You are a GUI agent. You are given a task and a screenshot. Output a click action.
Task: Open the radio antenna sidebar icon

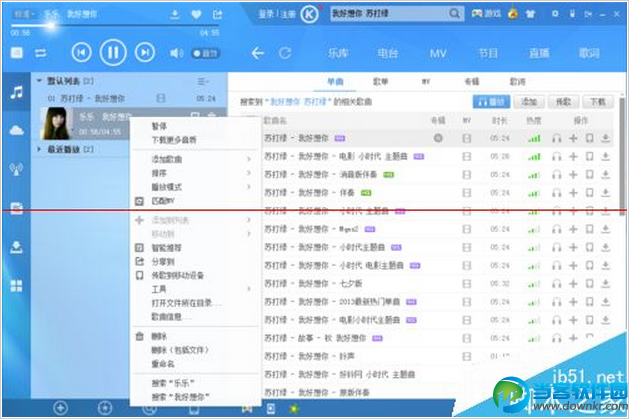(x=16, y=169)
